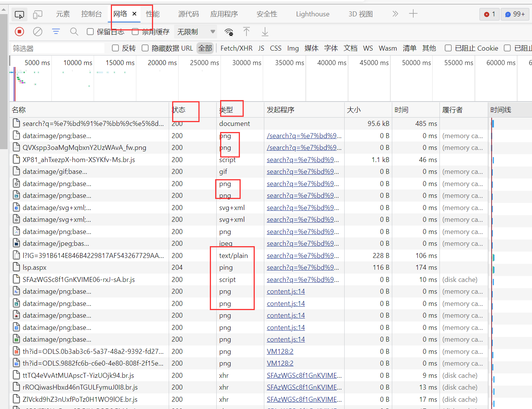Open the 无限制 throttling dropdown
This screenshot has height=409, width=532.
pos(196,32)
